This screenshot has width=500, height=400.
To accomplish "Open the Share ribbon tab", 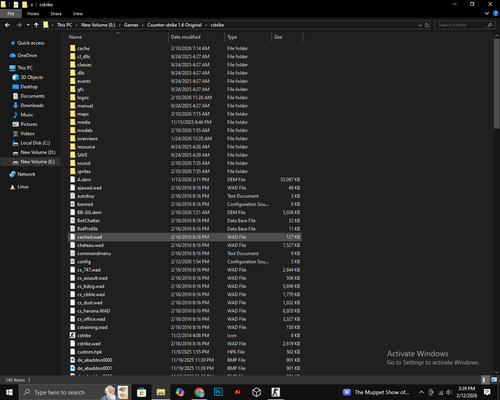I will click(56, 14).
